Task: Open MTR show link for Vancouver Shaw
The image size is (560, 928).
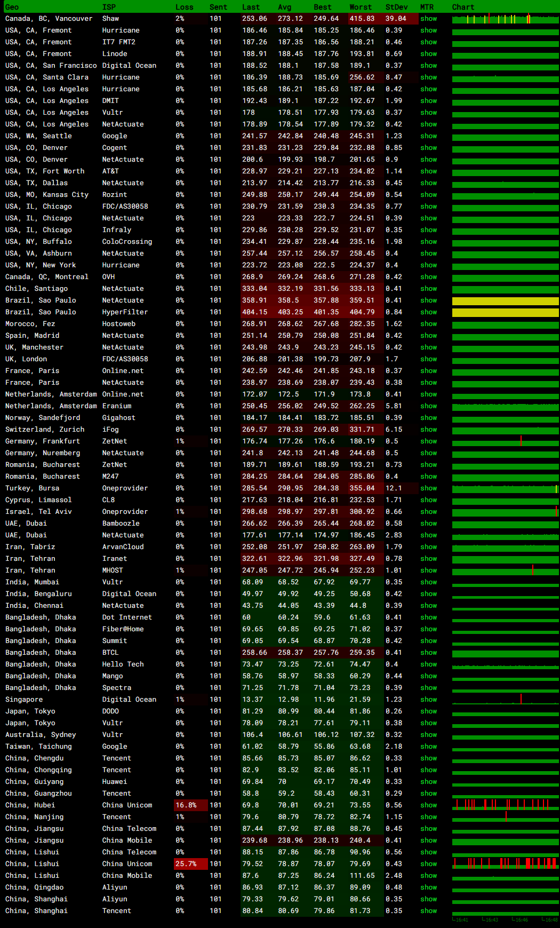Action: tap(428, 19)
